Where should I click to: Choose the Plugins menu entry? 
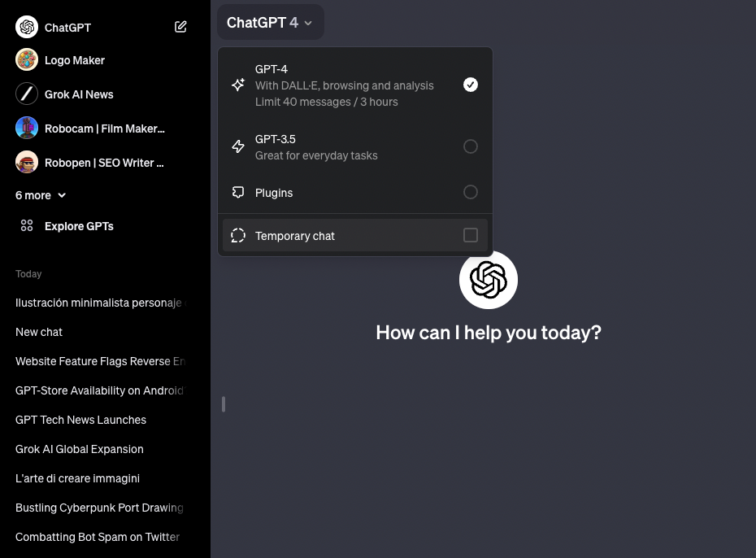355,193
